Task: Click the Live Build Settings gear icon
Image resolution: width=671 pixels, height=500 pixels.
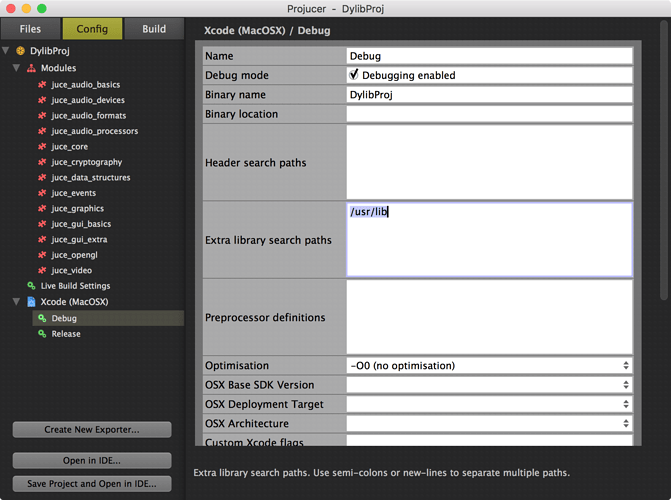Action: point(31,286)
